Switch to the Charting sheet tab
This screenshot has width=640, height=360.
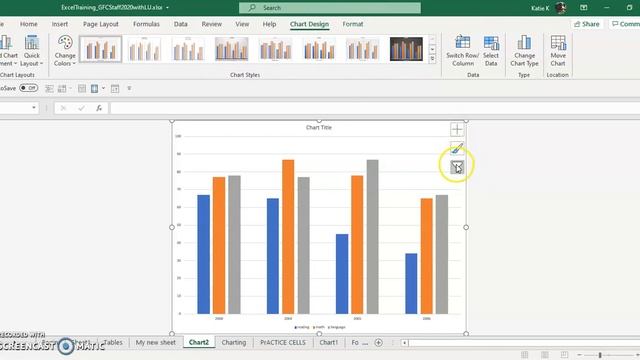coord(234,342)
